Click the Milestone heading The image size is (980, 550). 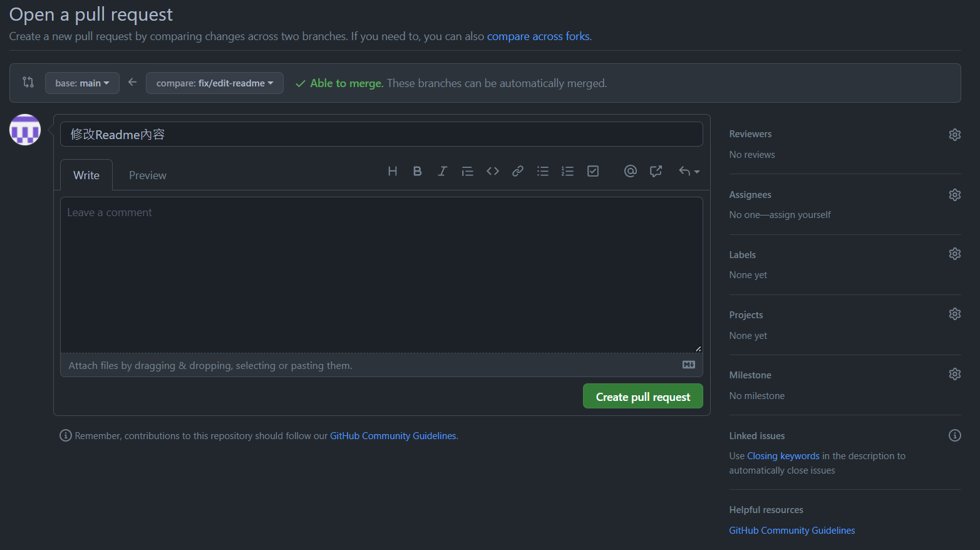750,375
